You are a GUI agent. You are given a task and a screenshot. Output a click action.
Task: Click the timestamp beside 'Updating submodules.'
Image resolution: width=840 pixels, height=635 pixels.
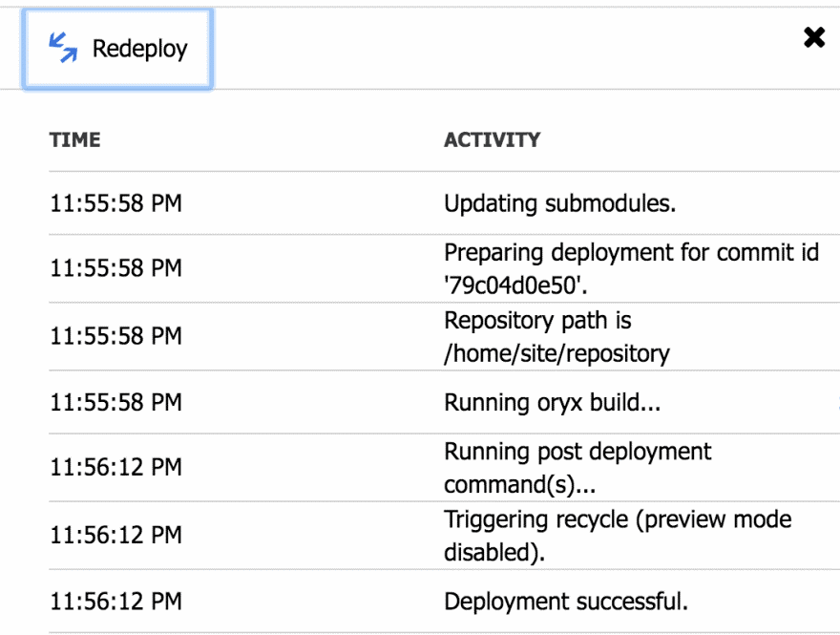(115, 202)
